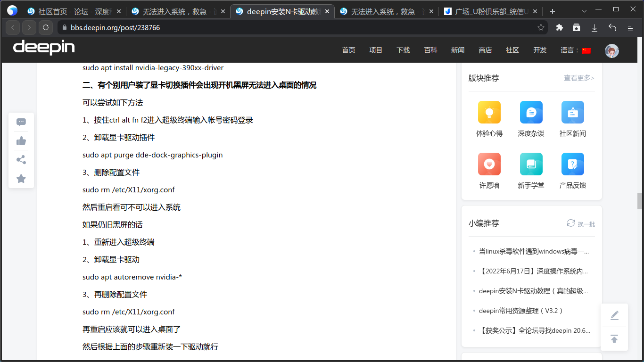Viewport: 644px width, 362px height.
Task: Click the browser forward arrow button
Action: point(29,28)
